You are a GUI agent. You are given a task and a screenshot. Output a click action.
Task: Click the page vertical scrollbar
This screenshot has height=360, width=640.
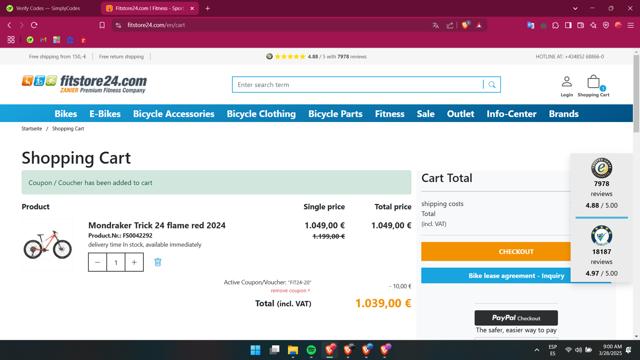(x=636, y=93)
